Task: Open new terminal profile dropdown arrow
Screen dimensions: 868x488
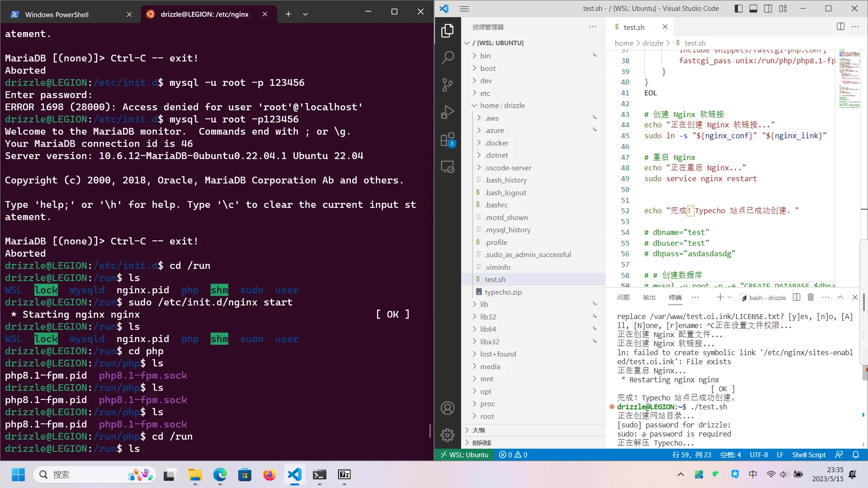Action: click(729, 297)
